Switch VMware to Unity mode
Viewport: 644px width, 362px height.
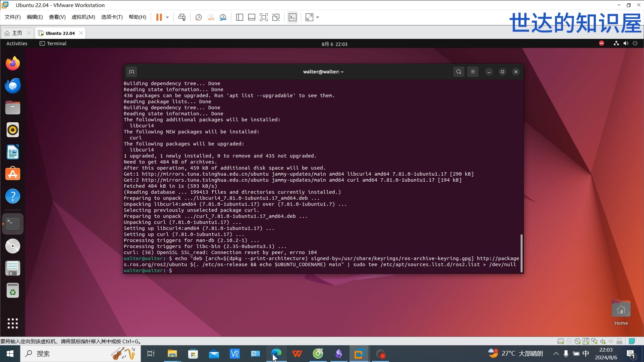(276, 17)
